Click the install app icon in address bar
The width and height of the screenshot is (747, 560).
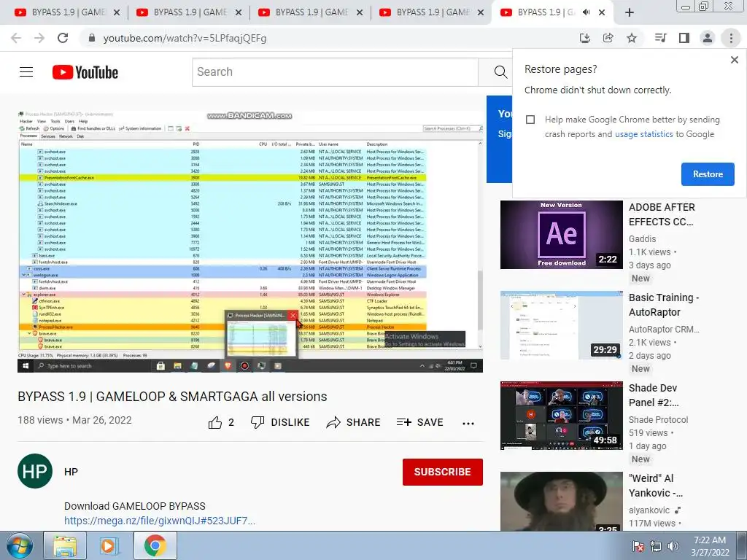pos(584,38)
